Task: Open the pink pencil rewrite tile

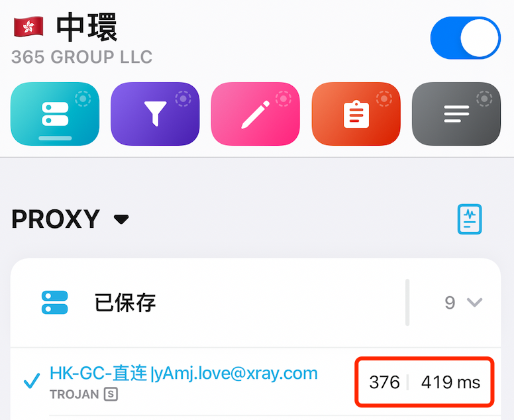Action: tap(256, 114)
